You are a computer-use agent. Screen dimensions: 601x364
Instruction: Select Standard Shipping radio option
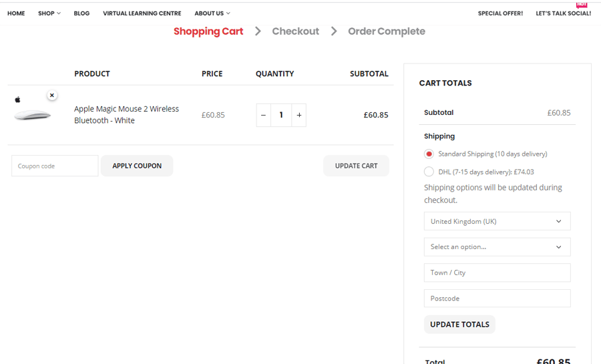click(x=429, y=154)
